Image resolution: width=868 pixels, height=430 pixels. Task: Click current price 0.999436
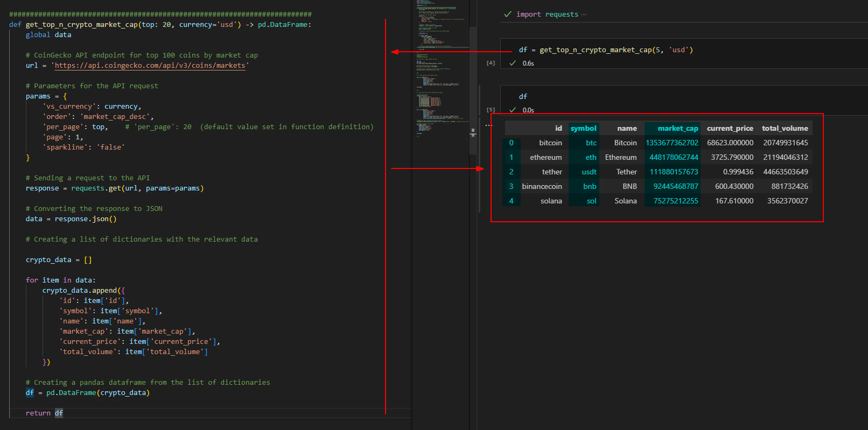point(738,172)
